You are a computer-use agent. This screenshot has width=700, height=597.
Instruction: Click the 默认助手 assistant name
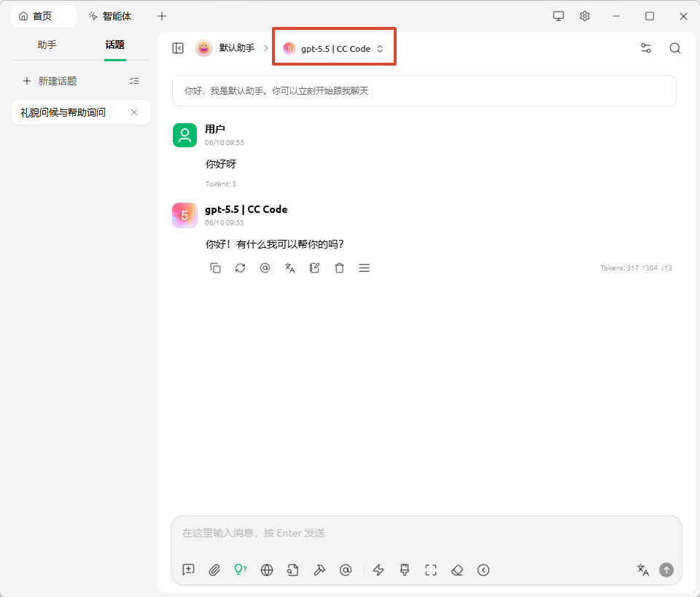236,47
